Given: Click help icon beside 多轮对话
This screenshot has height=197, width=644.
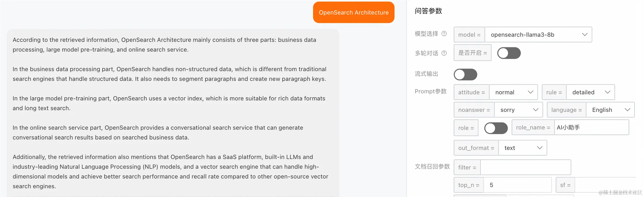Looking at the screenshot, I should tap(444, 53).
